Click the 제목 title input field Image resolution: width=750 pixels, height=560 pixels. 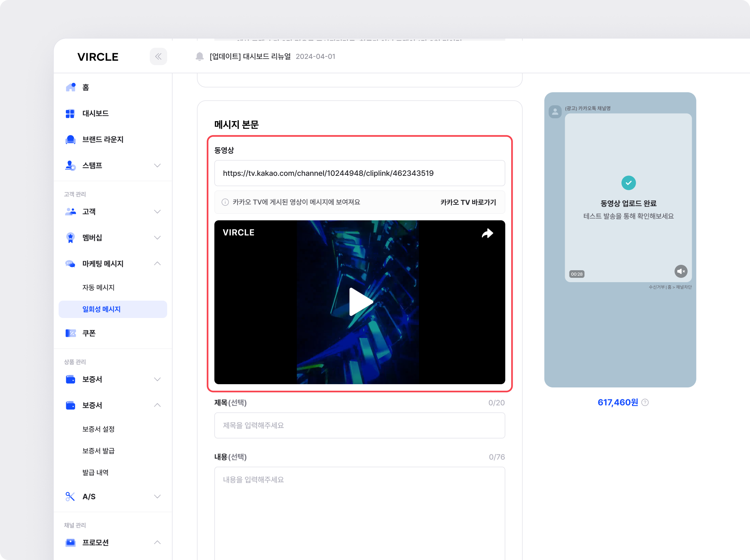(x=359, y=425)
